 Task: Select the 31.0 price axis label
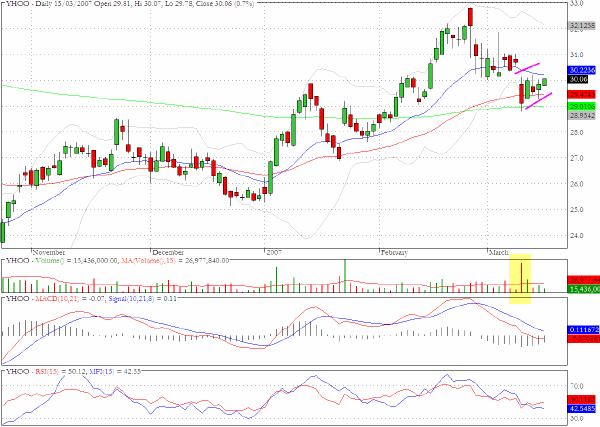pos(577,55)
